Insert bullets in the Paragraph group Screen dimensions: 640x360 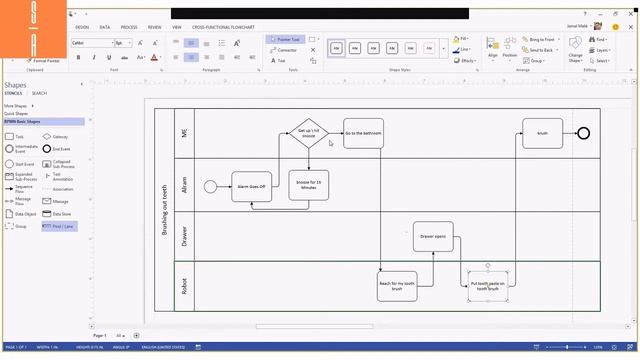click(222, 43)
